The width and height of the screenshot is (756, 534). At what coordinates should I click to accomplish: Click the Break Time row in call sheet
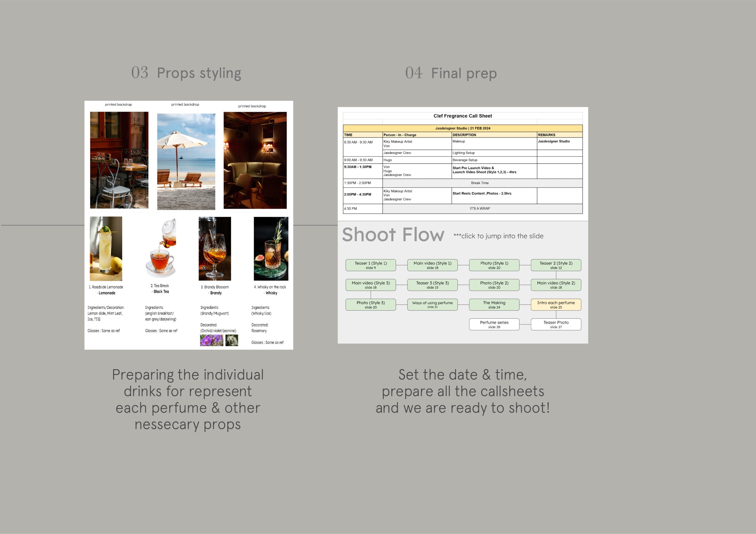(x=479, y=183)
